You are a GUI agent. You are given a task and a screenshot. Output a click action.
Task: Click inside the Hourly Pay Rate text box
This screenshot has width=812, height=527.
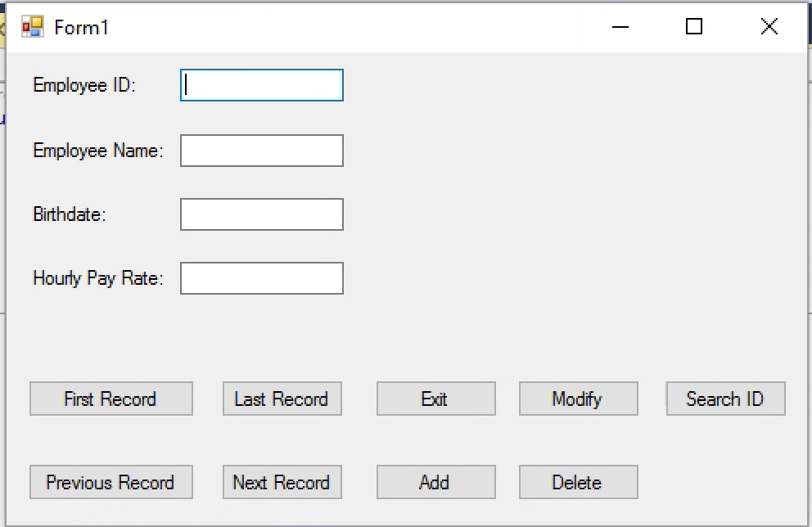tap(261, 277)
